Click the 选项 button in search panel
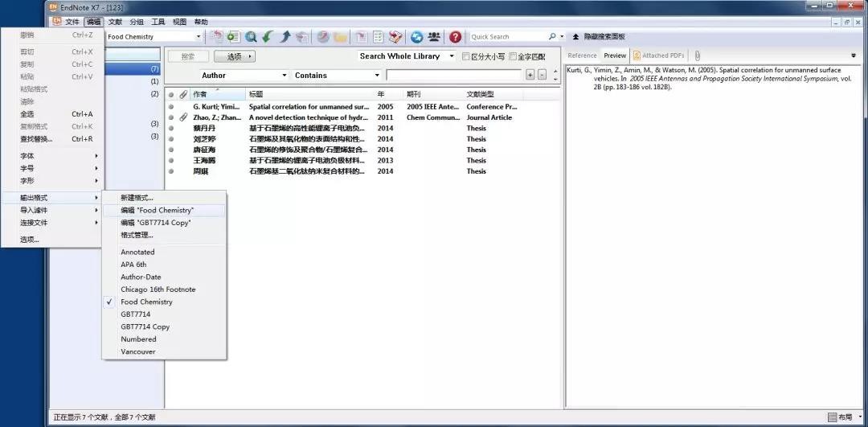The height and width of the screenshot is (427, 868). (234, 56)
